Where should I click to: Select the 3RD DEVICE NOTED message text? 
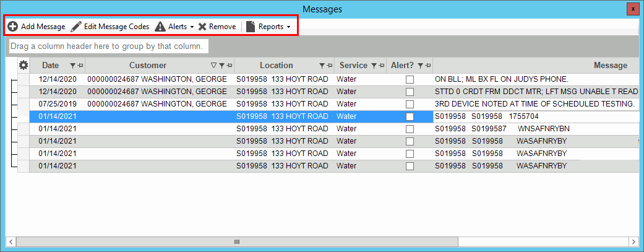(x=535, y=104)
